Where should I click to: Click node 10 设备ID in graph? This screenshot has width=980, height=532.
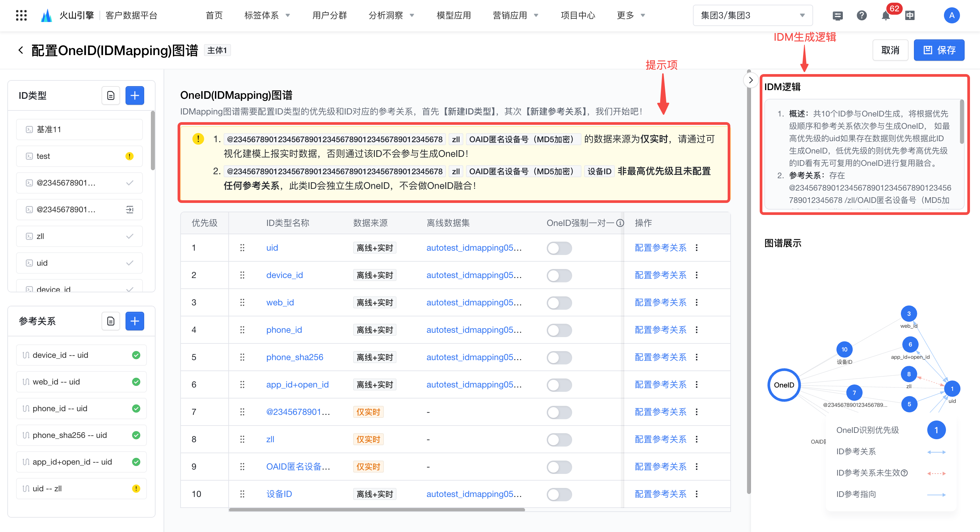point(844,349)
